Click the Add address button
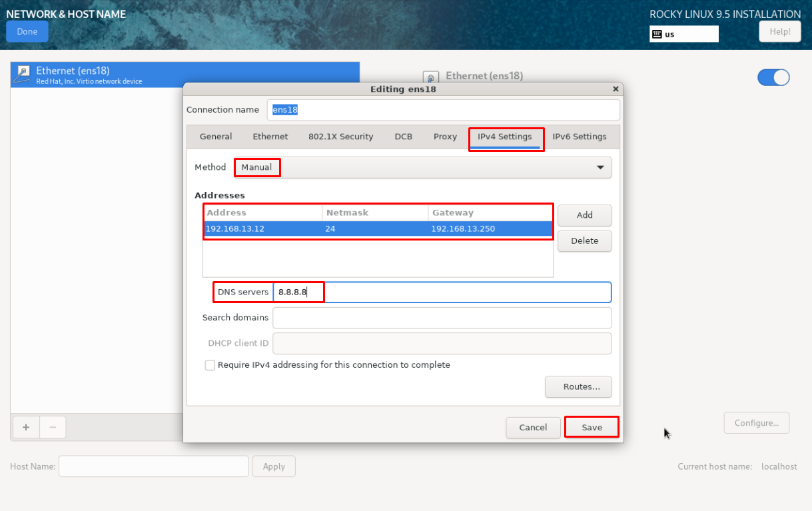Image resolution: width=812 pixels, height=511 pixels. 585,215
